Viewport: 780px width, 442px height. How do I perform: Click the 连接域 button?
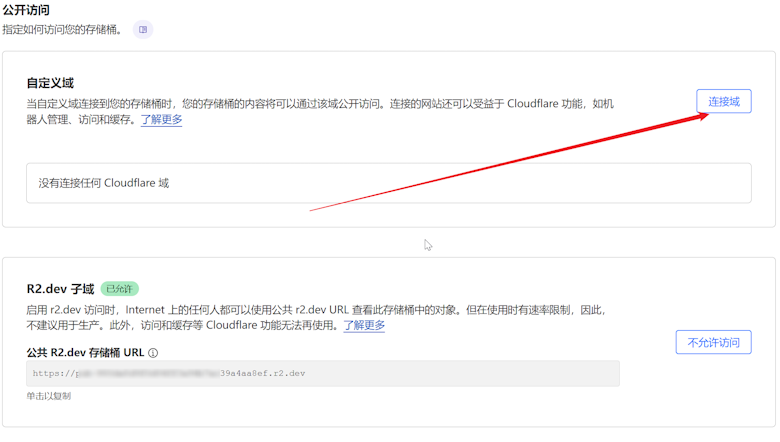723,101
